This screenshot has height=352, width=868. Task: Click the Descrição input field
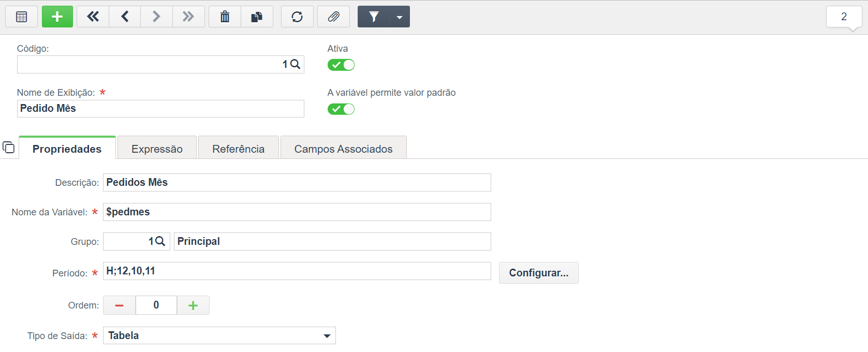(297, 182)
